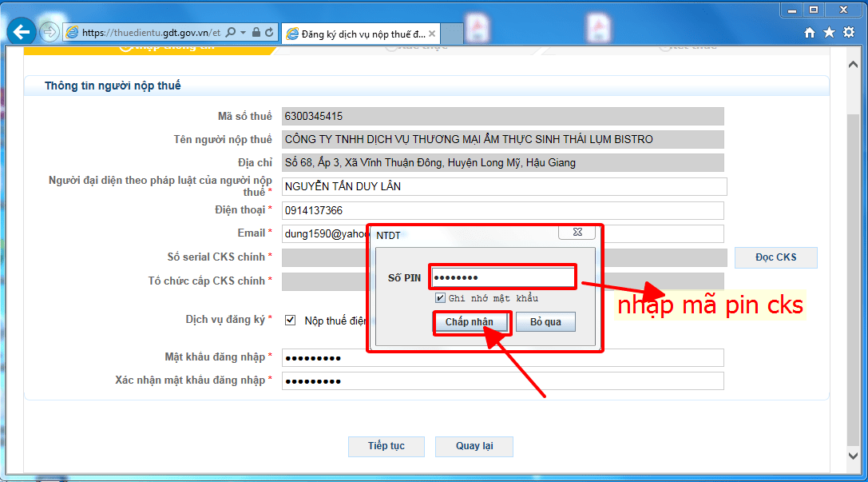868x482 pixels.
Task: Click the vertical scrollbar down arrow
Action: tap(852, 455)
